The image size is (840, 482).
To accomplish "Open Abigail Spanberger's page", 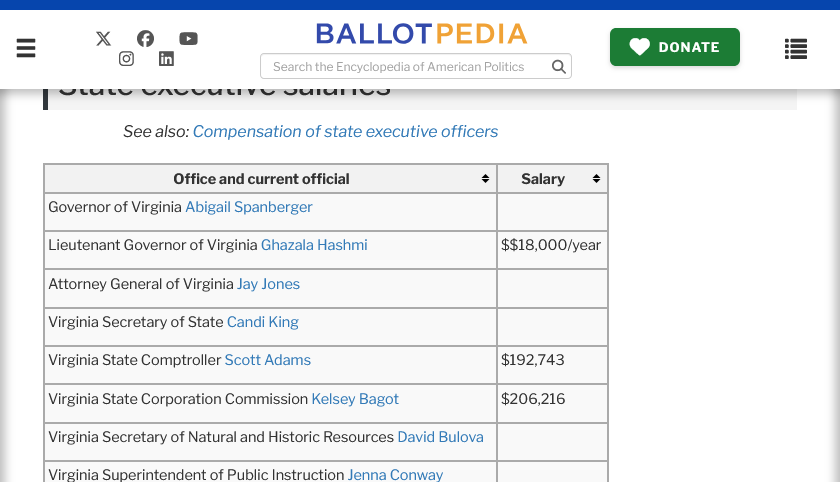I will click(x=249, y=207).
